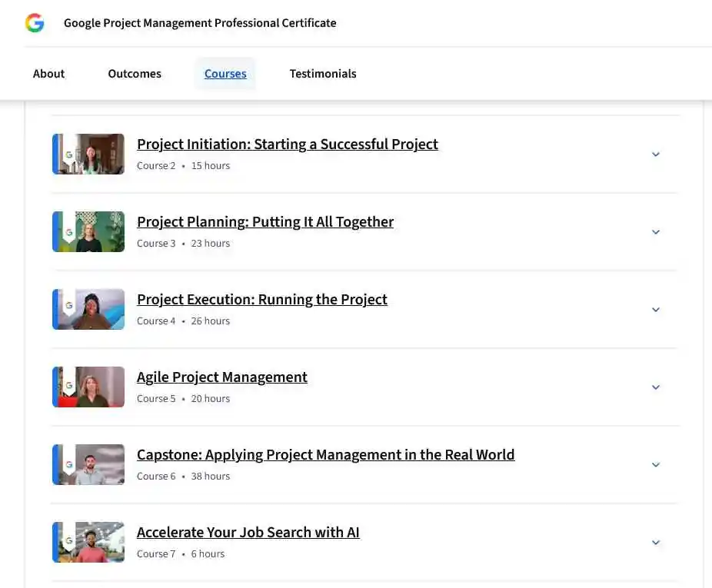Click the '20 hours' duration text
This screenshot has width=712, height=588.
210,399
